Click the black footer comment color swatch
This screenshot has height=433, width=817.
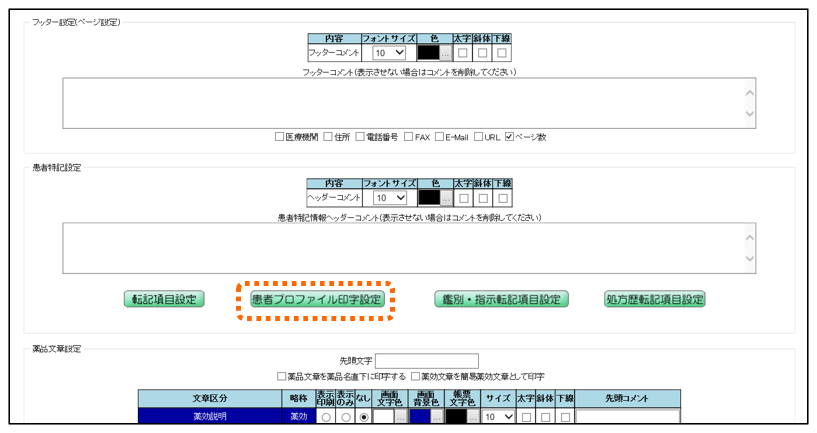click(429, 53)
